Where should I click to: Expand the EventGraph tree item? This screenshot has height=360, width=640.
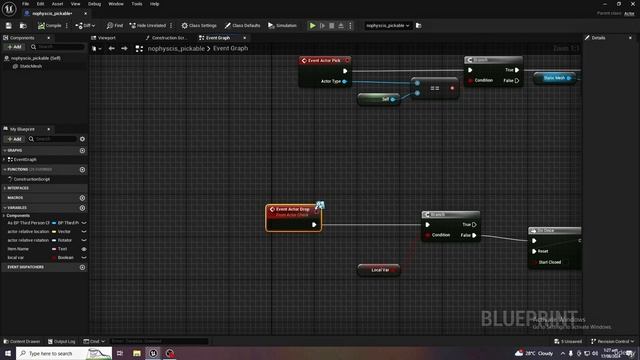[4, 160]
